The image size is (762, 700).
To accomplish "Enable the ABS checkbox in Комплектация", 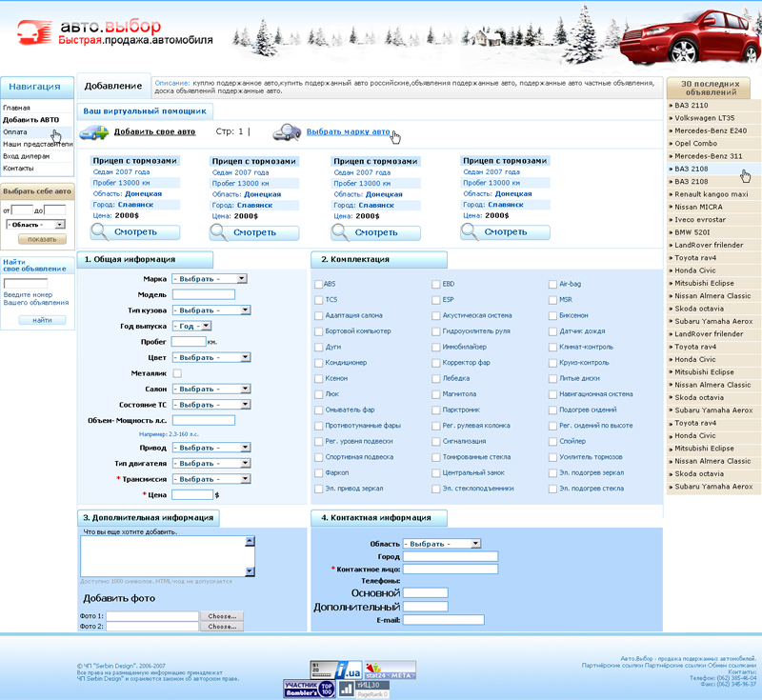I will (318, 284).
